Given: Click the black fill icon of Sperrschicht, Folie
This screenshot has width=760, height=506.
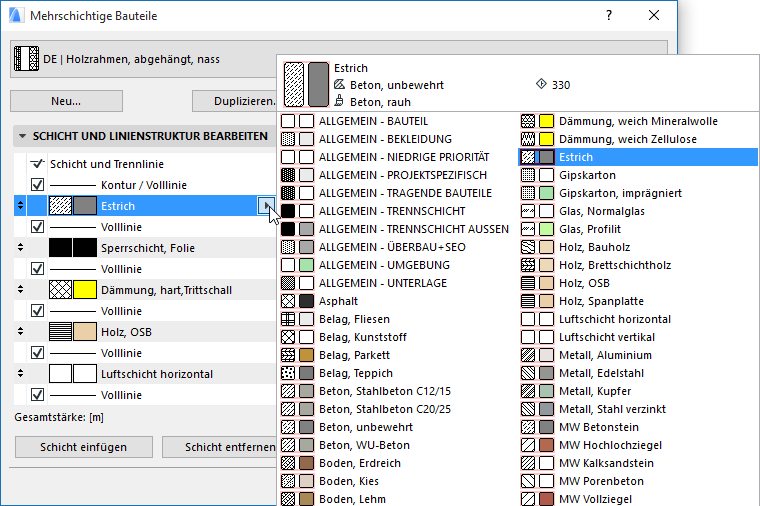Looking at the screenshot, I should click(61, 248).
